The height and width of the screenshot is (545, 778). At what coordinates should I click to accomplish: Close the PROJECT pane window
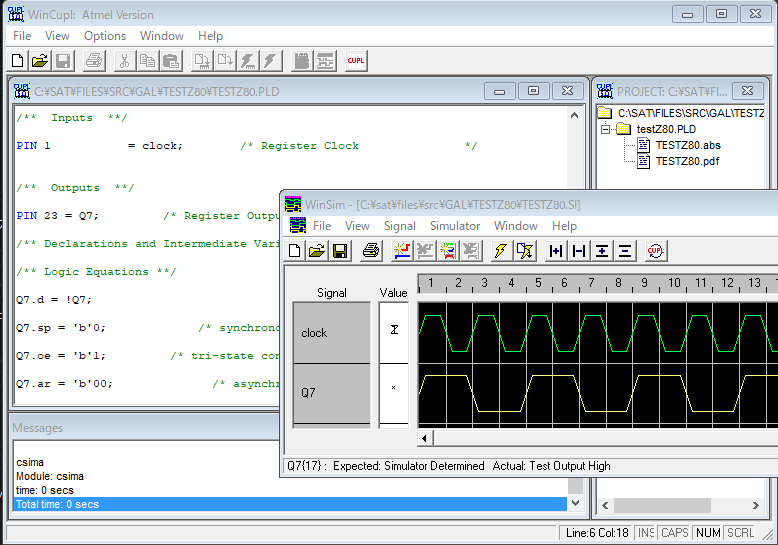pos(748,91)
